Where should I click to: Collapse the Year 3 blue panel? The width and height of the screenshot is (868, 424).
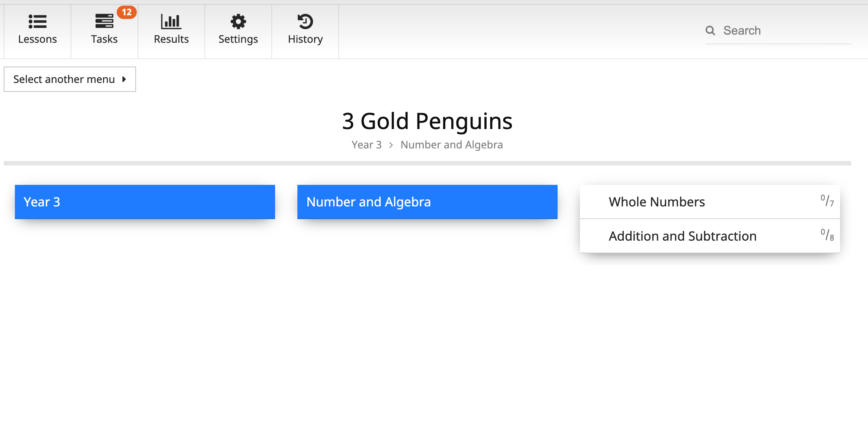click(145, 202)
